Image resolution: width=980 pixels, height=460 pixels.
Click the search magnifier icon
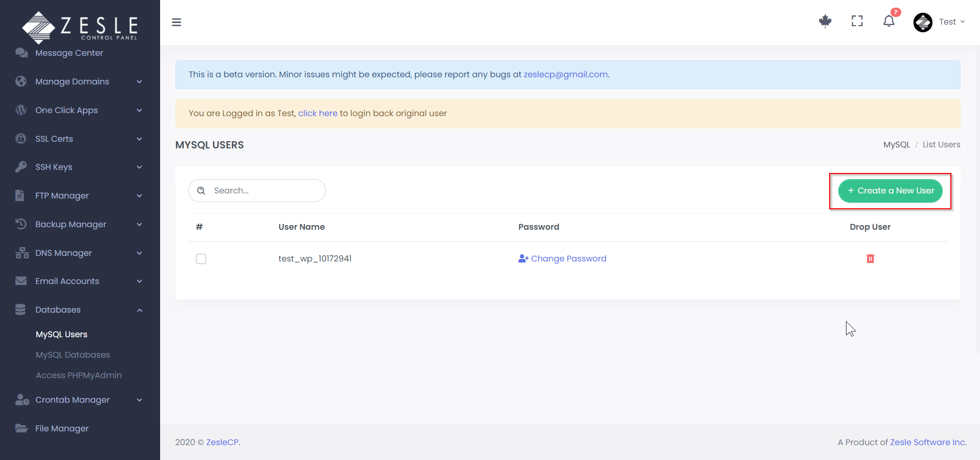[202, 191]
